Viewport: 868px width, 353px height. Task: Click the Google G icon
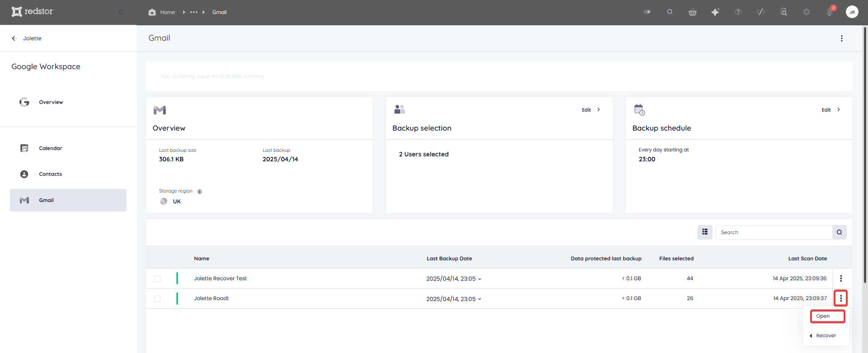(24, 102)
